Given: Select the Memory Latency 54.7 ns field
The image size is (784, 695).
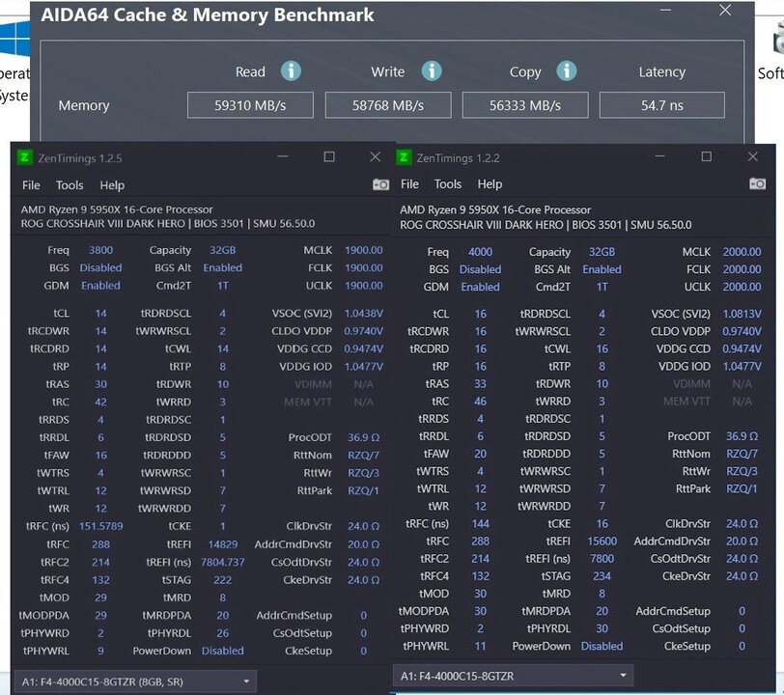Looking at the screenshot, I should point(661,105).
